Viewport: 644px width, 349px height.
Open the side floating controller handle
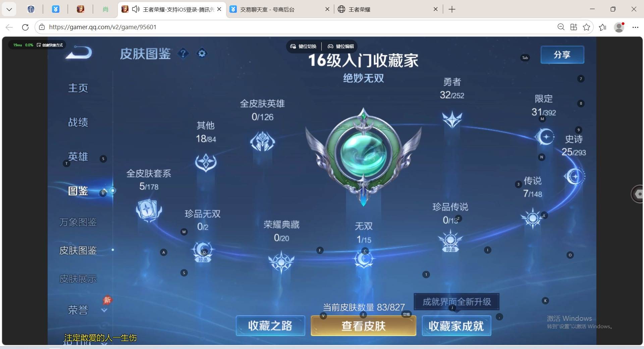point(637,194)
